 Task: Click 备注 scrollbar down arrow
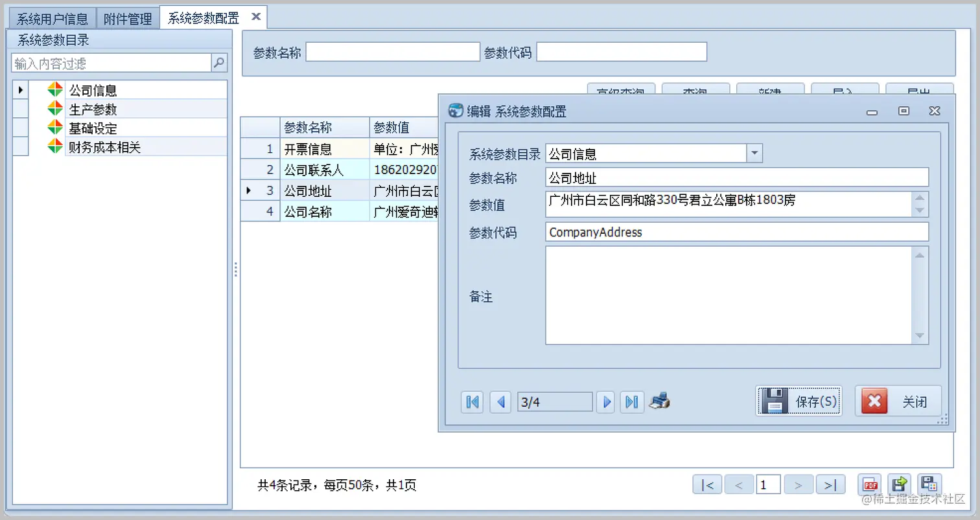click(x=920, y=335)
